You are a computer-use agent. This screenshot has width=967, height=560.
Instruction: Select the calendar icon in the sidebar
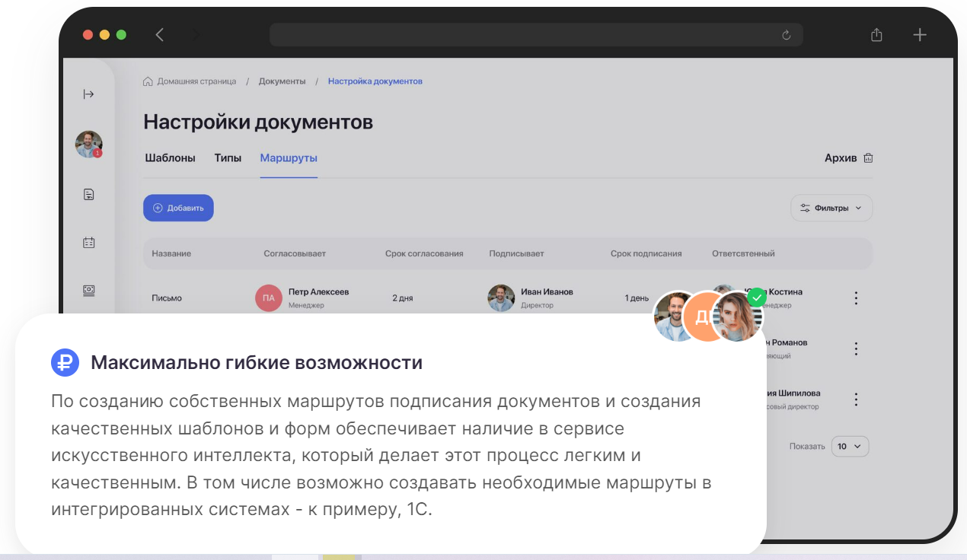(89, 242)
